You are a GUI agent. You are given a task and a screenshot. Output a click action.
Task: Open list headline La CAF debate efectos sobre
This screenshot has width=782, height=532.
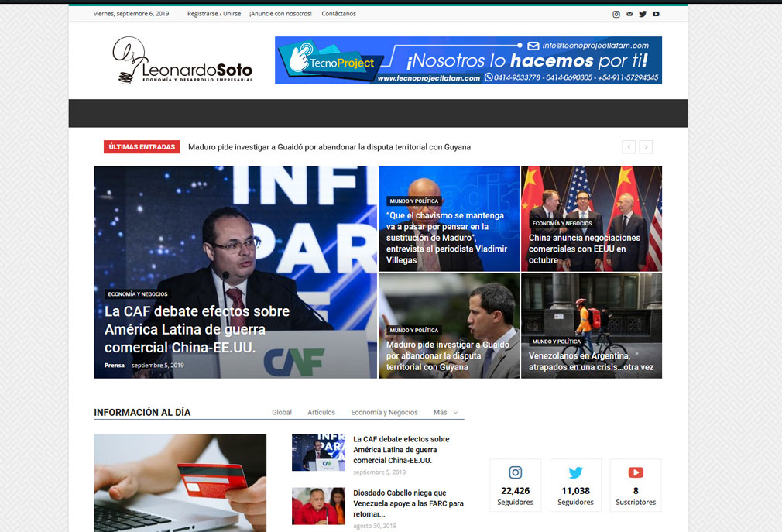point(402,450)
